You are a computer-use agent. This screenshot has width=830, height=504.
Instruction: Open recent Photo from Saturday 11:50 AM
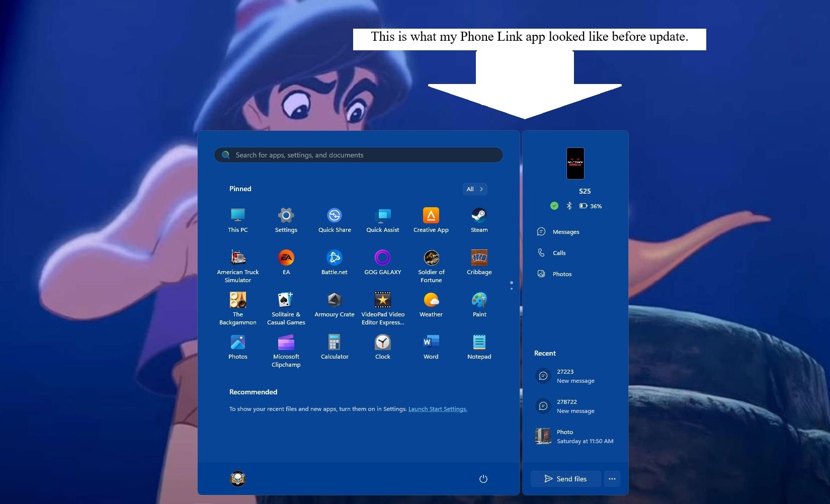click(575, 437)
